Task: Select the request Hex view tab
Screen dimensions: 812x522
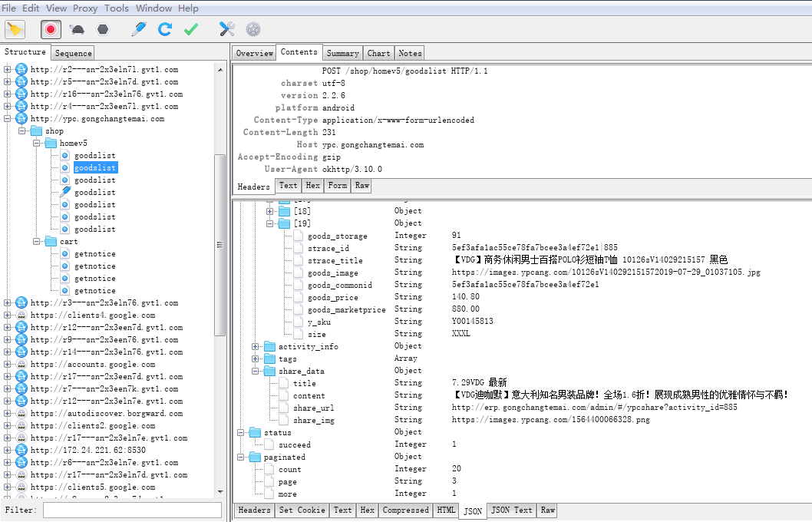Action: (313, 186)
